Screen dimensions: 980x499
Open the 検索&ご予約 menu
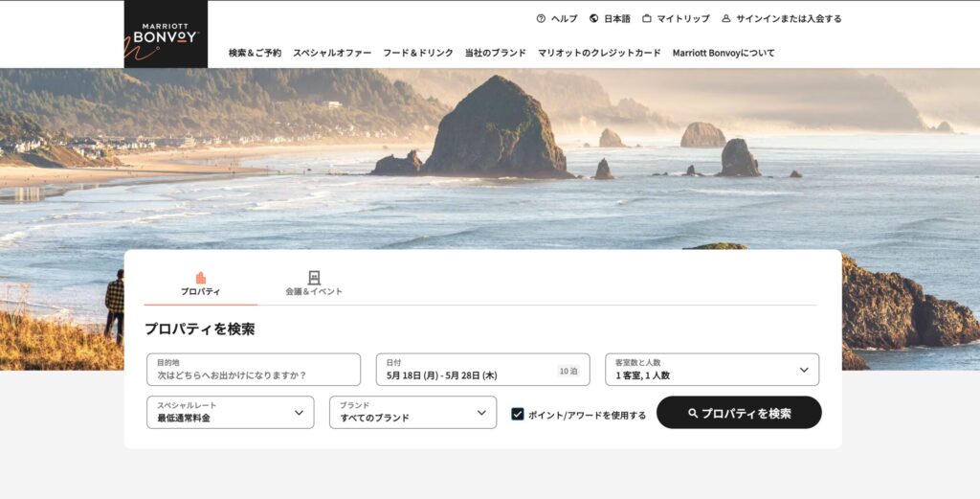coord(255,53)
